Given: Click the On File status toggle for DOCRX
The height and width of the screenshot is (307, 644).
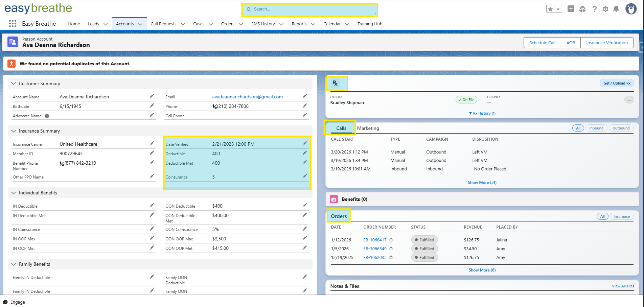Looking at the screenshot, I should pos(466,100).
